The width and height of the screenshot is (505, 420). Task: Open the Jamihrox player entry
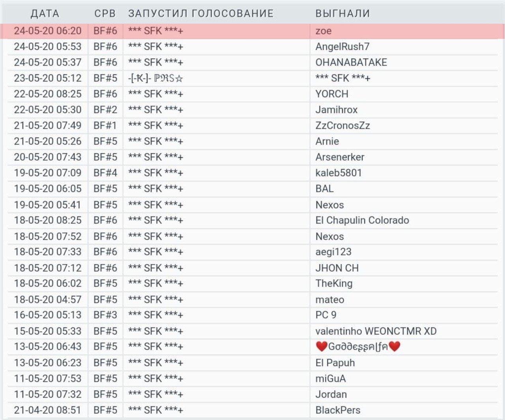(x=336, y=110)
